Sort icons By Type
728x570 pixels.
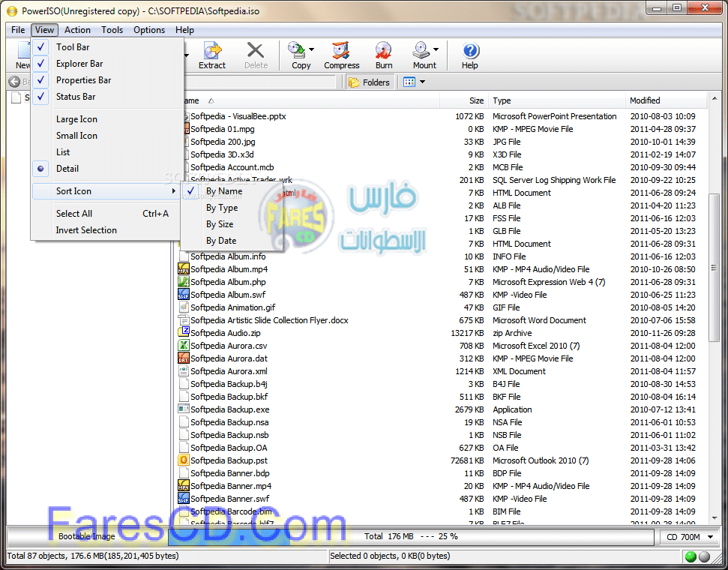tap(232, 208)
